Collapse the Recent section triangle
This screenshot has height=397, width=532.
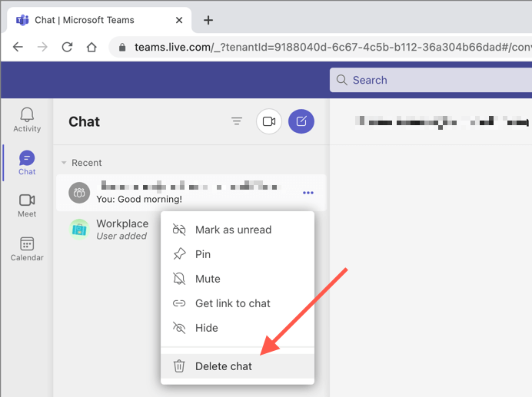coord(64,163)
